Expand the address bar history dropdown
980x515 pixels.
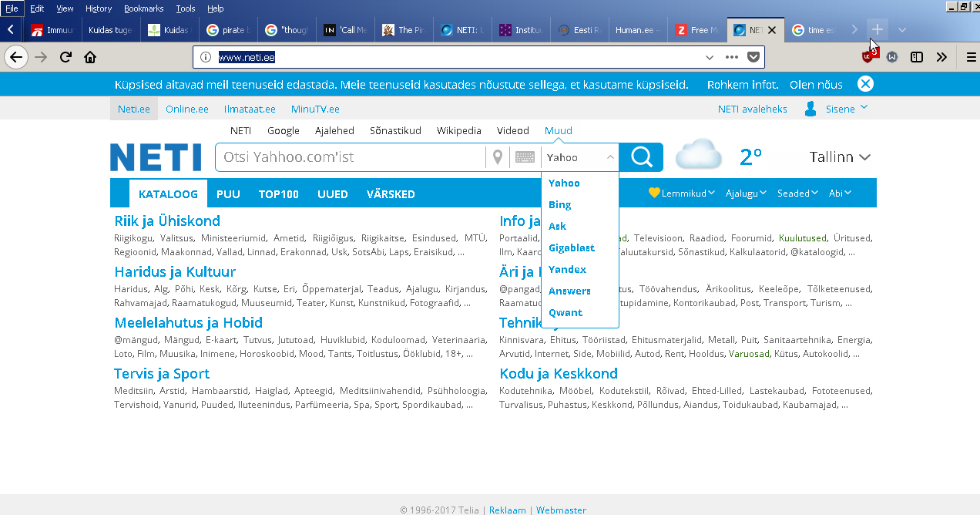click(710, 57)
